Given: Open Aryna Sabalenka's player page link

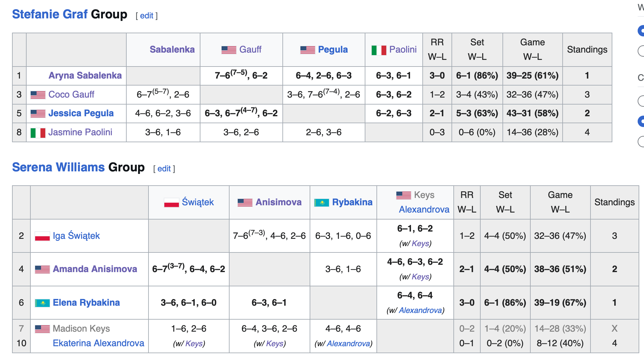Looking at the screenshot, I should point(85,75).
